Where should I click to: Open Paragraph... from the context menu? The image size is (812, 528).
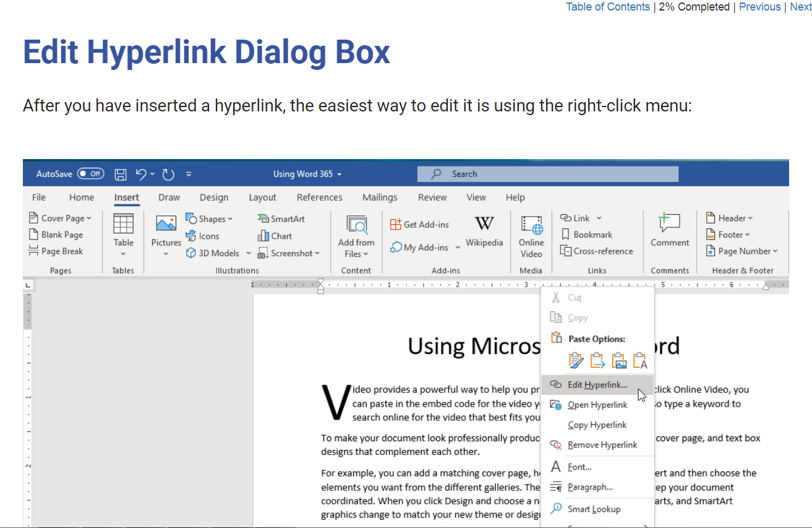[597, 487]
